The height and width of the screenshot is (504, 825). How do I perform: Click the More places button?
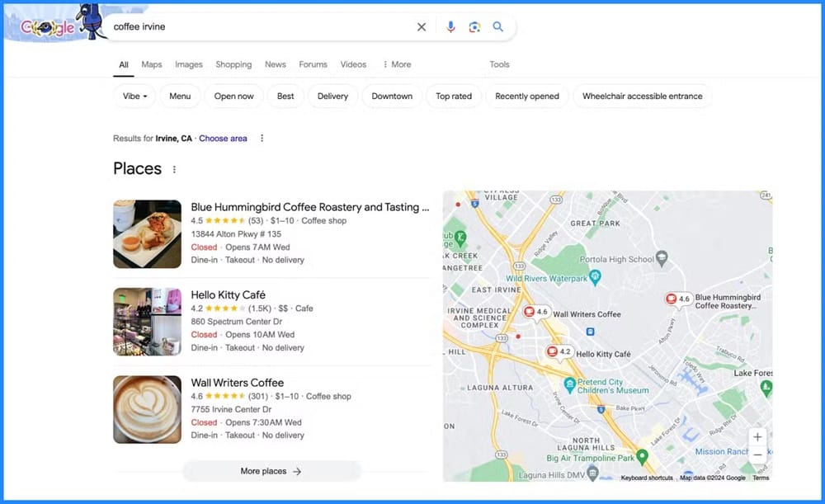point(271,471)
